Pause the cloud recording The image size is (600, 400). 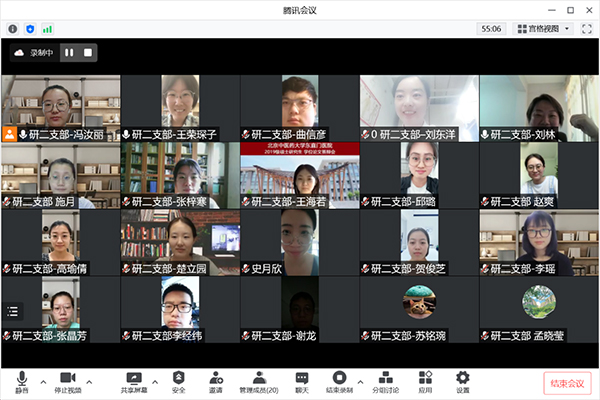point(69,52)
